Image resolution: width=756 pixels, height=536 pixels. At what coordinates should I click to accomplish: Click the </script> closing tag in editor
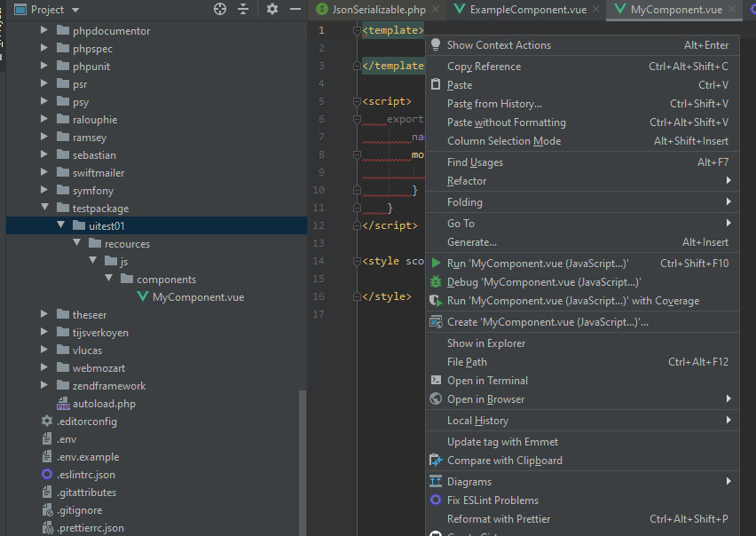pyautogui.click(x=390, y=225)
